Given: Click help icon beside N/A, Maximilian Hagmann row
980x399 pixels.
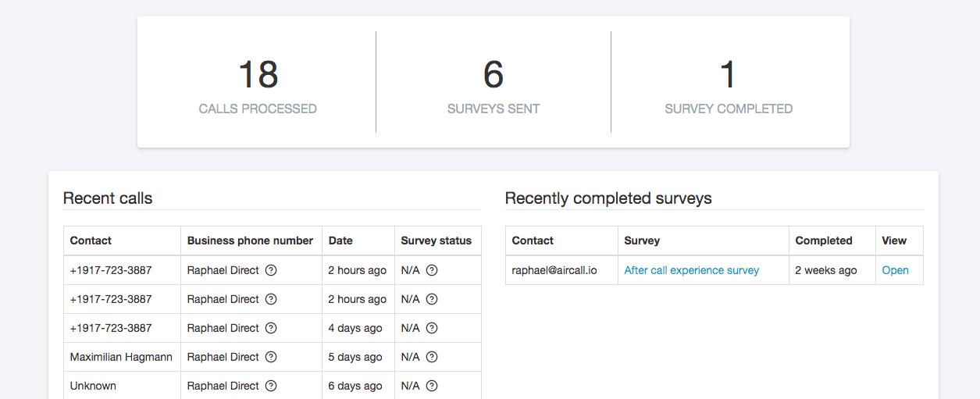Looking at the screenshot, I should [x=432, y=357].
